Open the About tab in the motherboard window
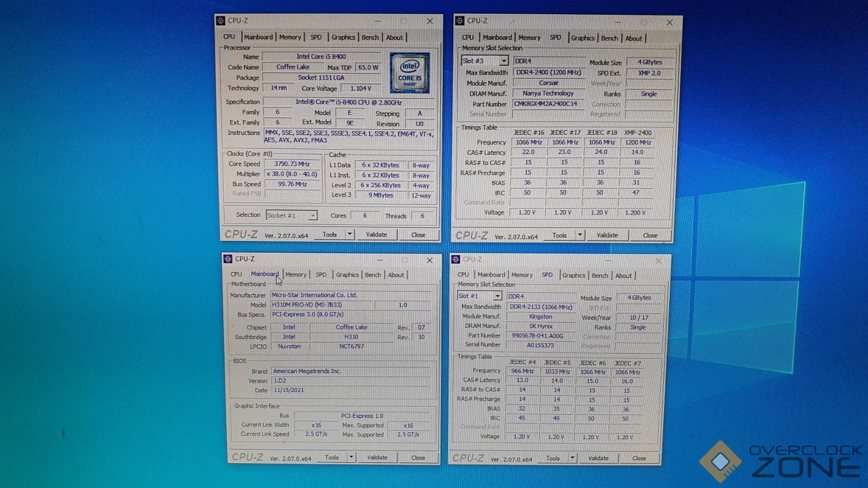 coord(396,275)
